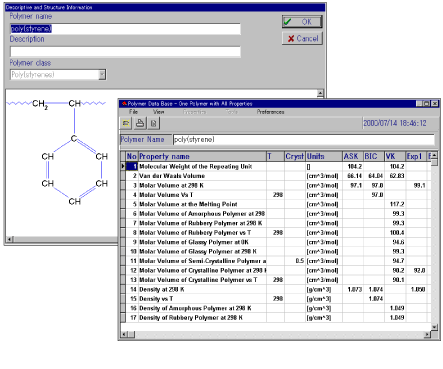Click the Print icon in the toolbar
This screenshot has width=443, height=369.
pos(140,123)
